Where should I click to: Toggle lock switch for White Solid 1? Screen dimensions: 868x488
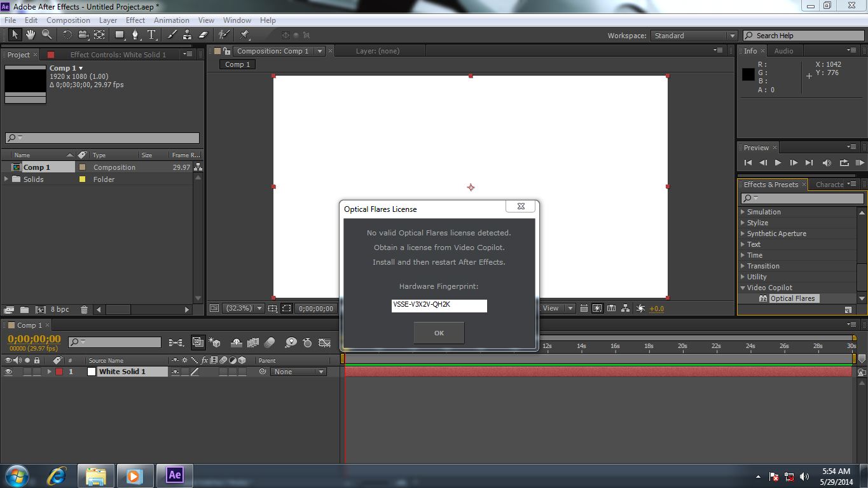click(37, 372)
